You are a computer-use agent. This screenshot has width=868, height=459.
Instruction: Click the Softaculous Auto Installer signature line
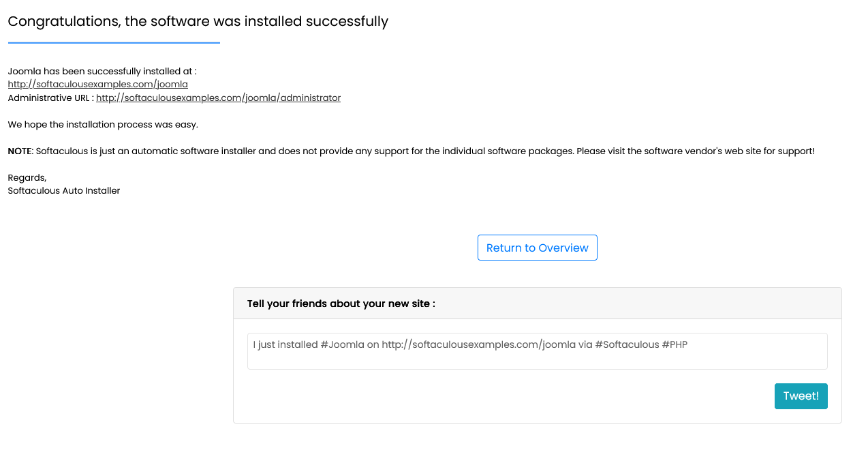63,190
